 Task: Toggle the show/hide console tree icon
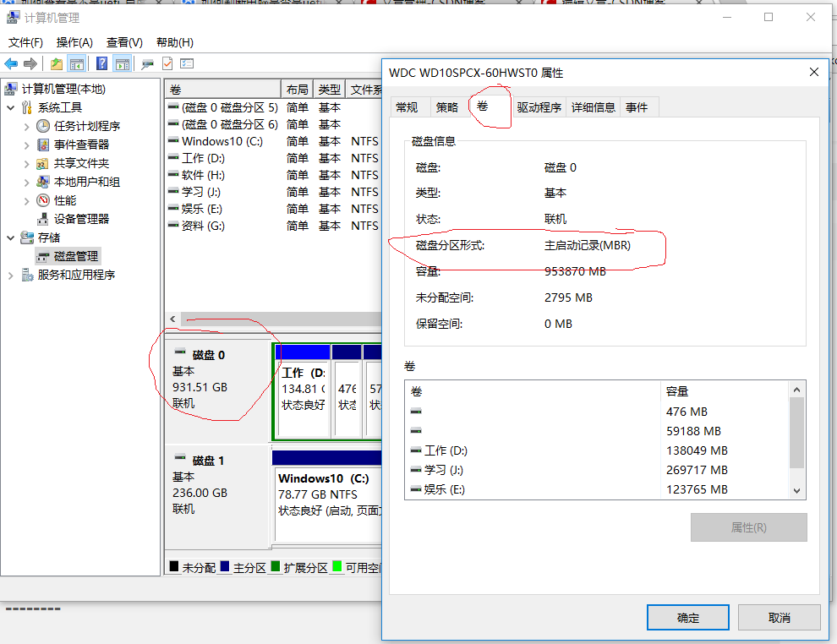pos(77,64)
